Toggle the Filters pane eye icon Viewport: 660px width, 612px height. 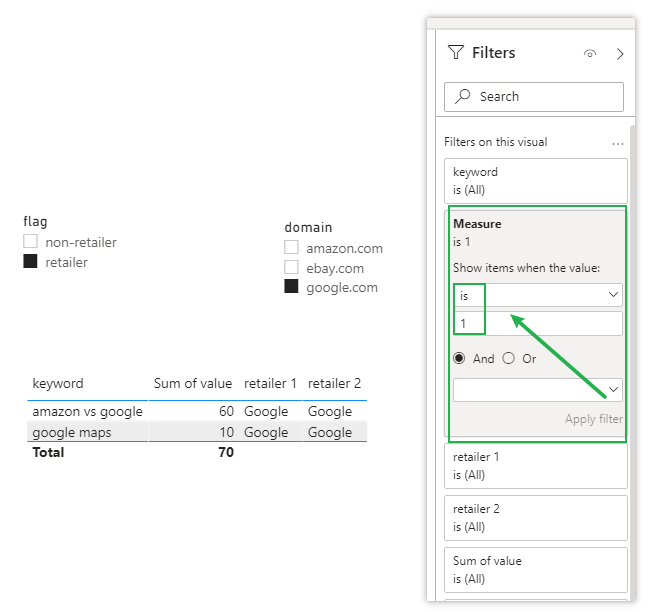(590, 53)
